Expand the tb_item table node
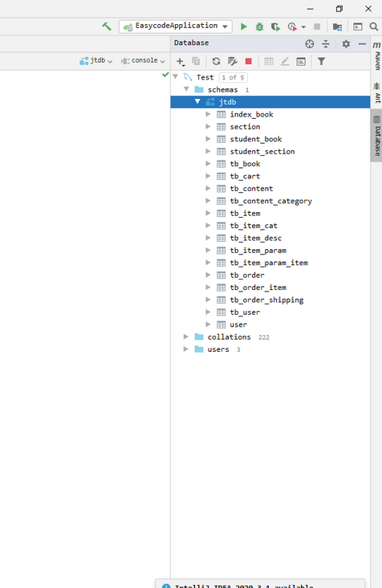The image size is (382, 588). pyautogui.click(x=208, y=213)
